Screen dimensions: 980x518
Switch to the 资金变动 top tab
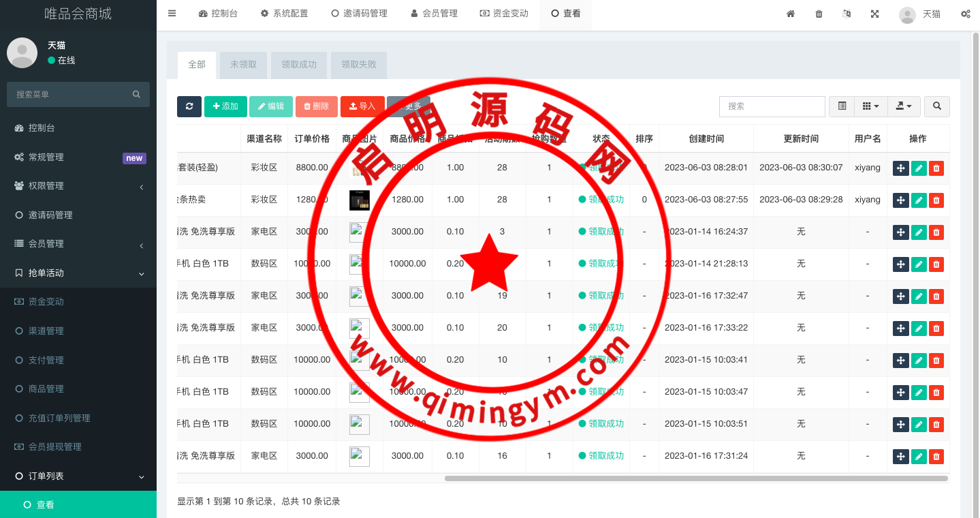point(504,14)
